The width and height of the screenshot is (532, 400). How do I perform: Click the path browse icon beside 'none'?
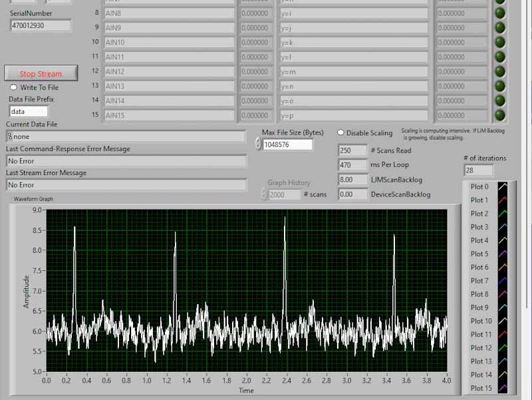(10, 136)
